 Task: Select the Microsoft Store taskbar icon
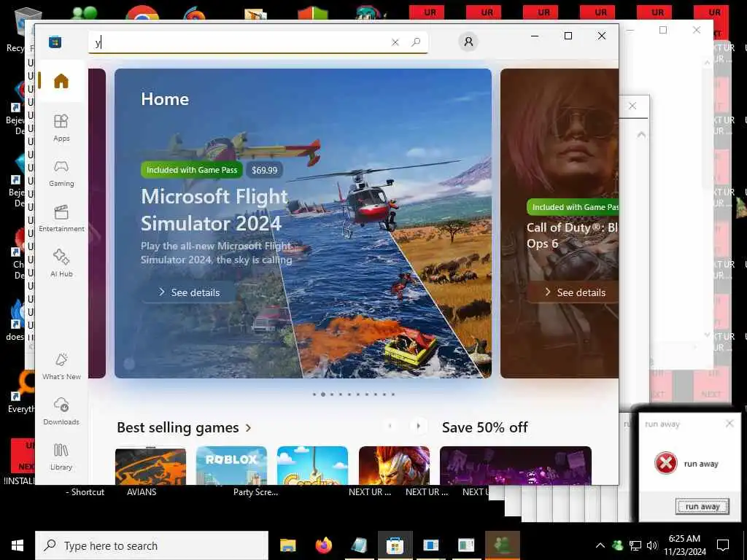point(395,545)
